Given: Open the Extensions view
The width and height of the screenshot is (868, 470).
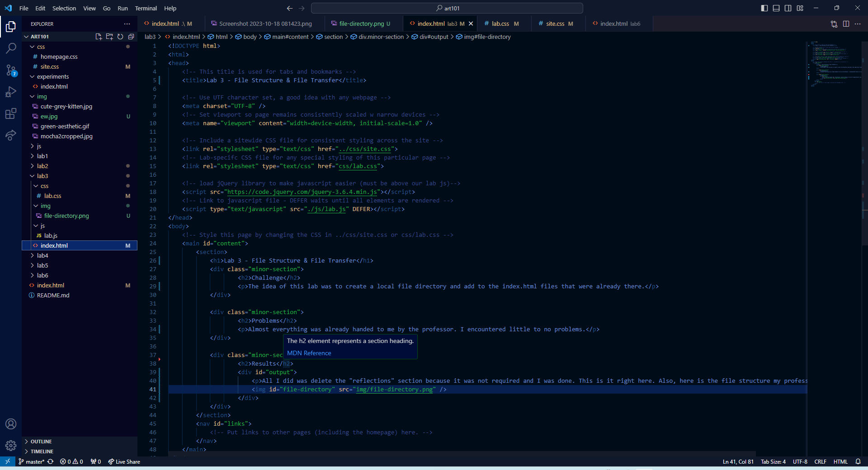Looking at the screenshot, I should 11,113.
